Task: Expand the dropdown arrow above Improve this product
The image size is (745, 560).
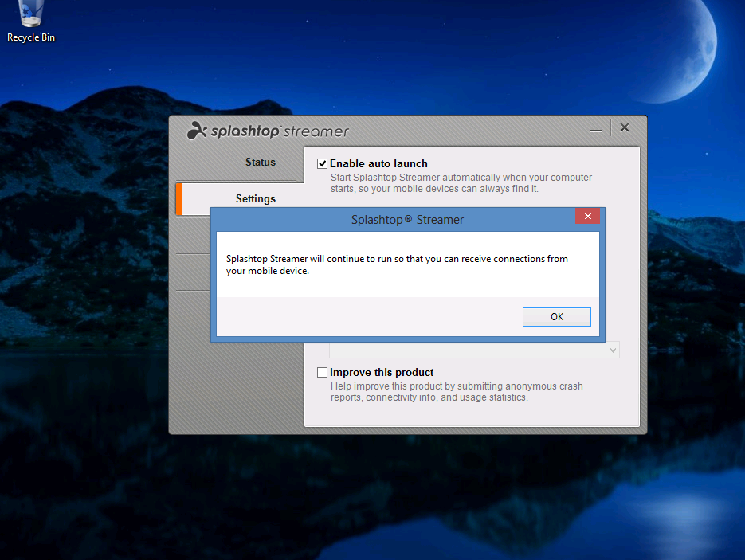Action: [612, 350]
